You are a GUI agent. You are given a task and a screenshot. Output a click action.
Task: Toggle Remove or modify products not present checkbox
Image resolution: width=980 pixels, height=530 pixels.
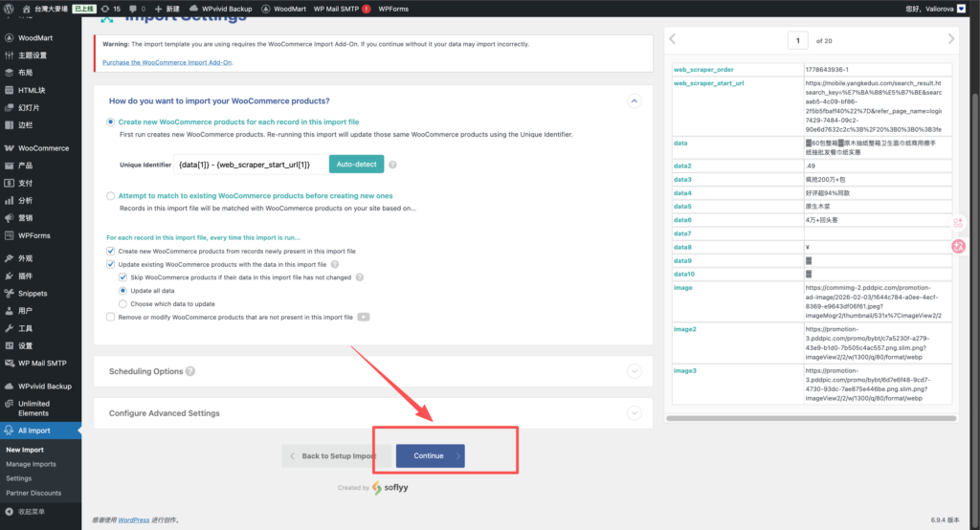click(111, 317)
